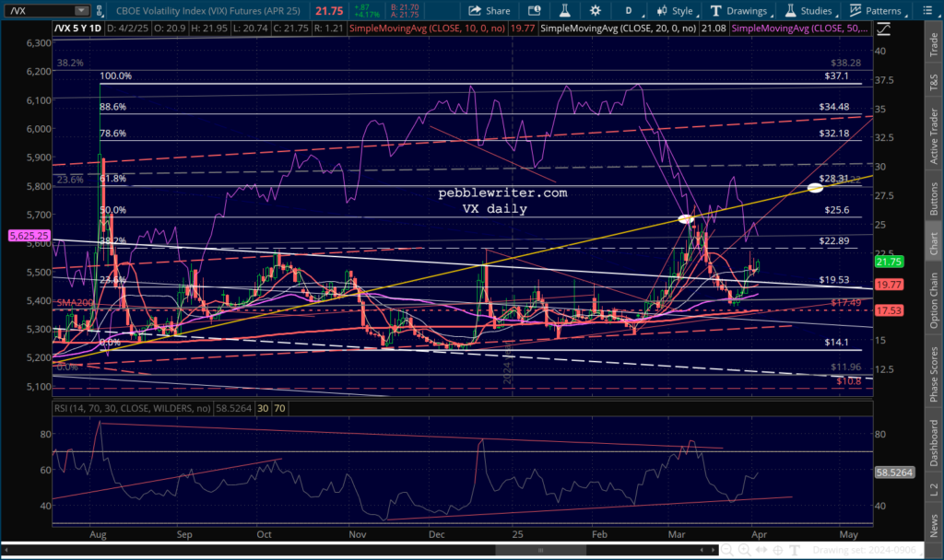Click the symbol link clip icon
This screenshot has height=560, width=944.
[100, 10]
